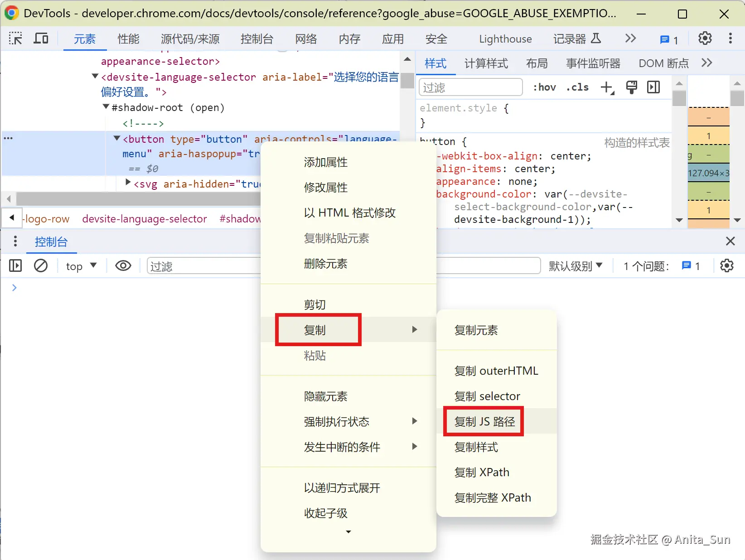Screen dimensions: 745x560
Task: Close the console drawer
Action: [x=730, y=241]
